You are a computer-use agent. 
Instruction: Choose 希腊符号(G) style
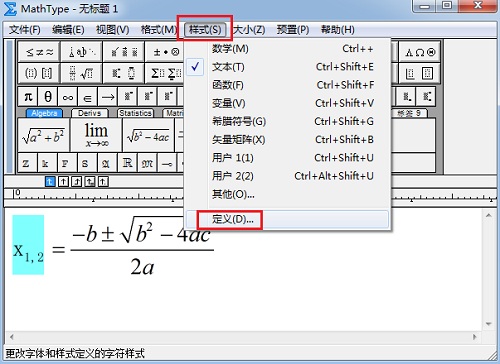(287, 121)
